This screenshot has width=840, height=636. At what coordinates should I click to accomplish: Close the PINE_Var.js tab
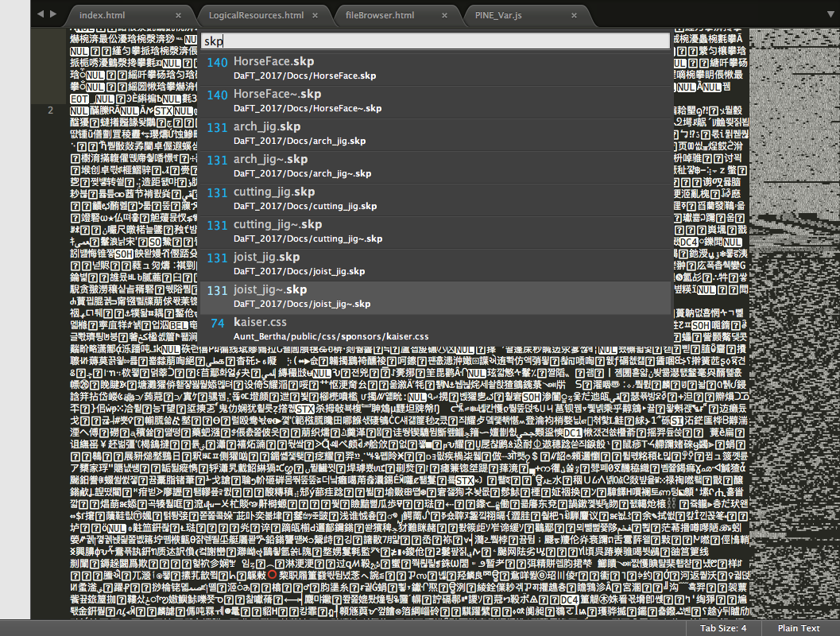click(574, 16)
